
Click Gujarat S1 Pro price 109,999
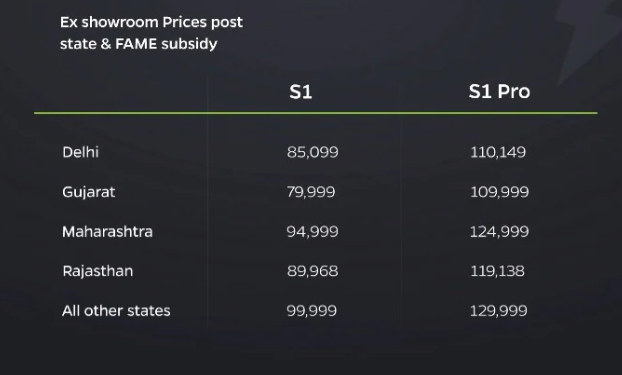(499, 192)
